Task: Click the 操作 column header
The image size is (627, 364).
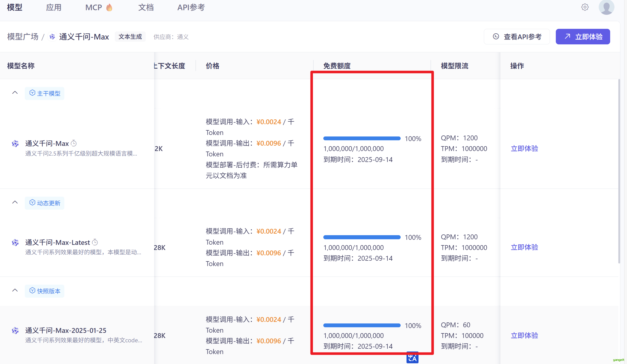Action: click(517, 66)
